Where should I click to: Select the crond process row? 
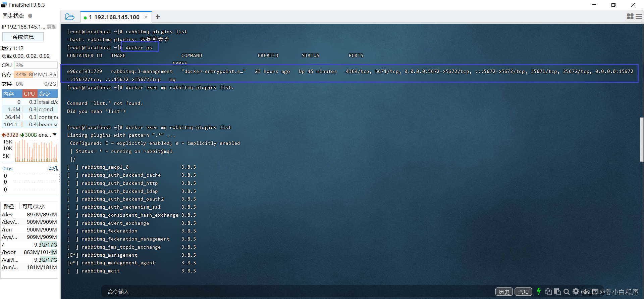tap(30, 109)
